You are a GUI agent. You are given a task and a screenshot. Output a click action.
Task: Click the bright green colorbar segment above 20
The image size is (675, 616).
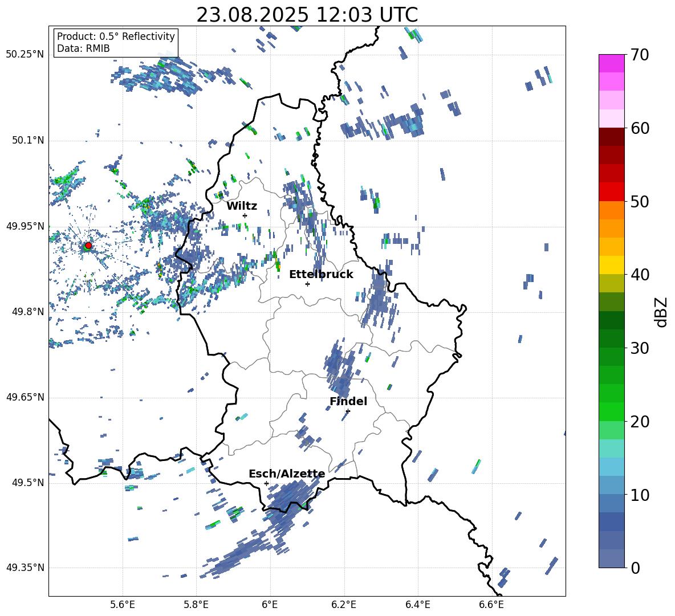click(x=611, y=411)
